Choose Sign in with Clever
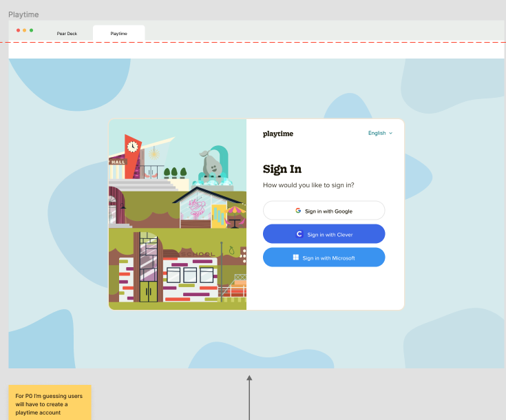 tap(324, 234)
